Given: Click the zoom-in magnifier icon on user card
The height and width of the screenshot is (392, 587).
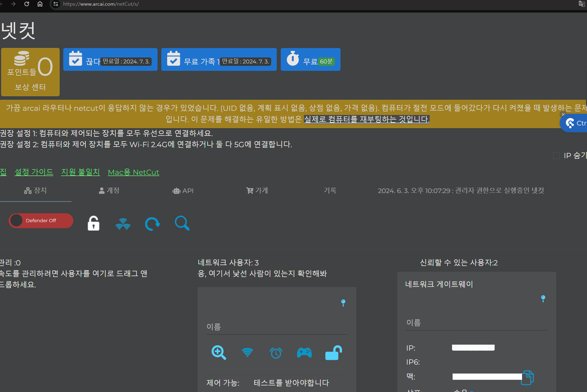Looking at the screenshot, I should (219, 353).
